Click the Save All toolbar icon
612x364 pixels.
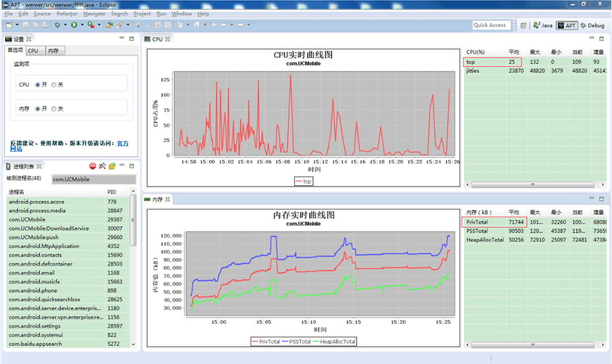[35, 25]
